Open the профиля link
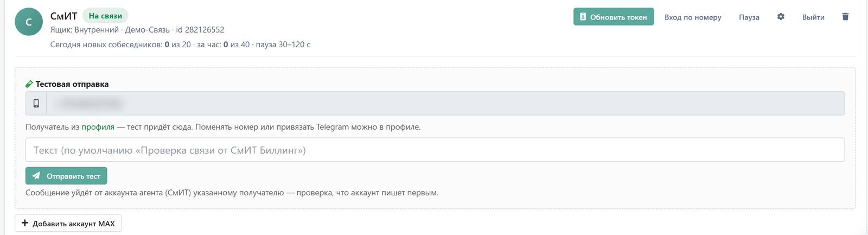Image resolution: width=868 pixels, height=235 pixels. [98, 127]
